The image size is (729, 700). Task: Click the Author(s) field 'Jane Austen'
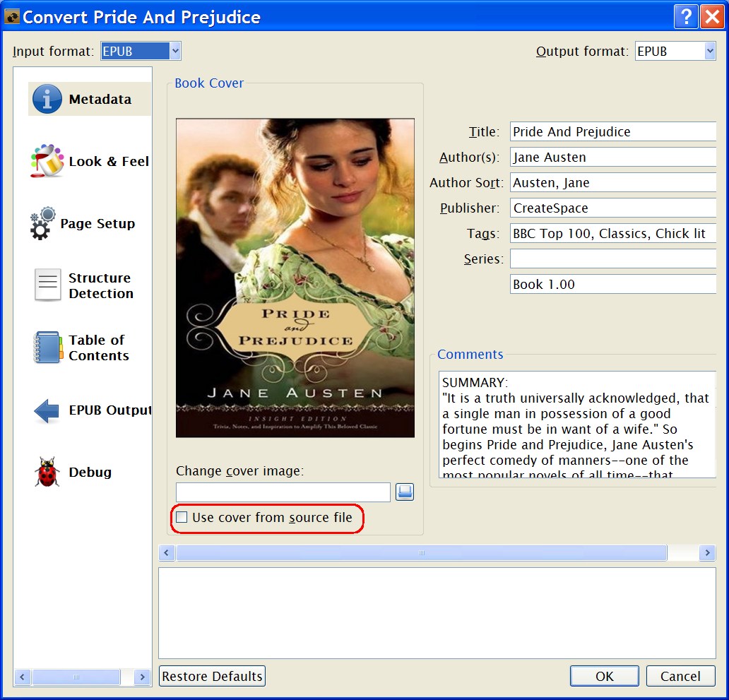[612, 157]
